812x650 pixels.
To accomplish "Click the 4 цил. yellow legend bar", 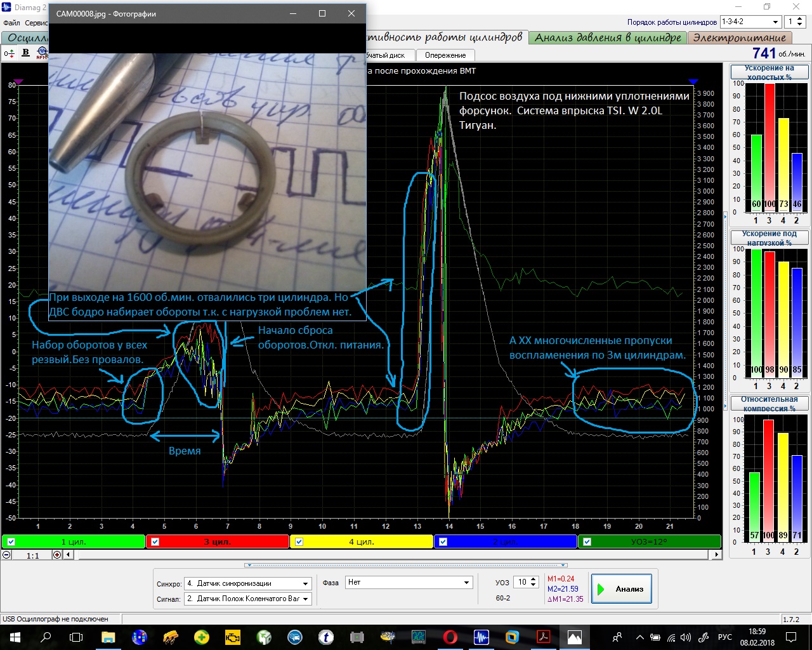I will (x=362, y=541).
